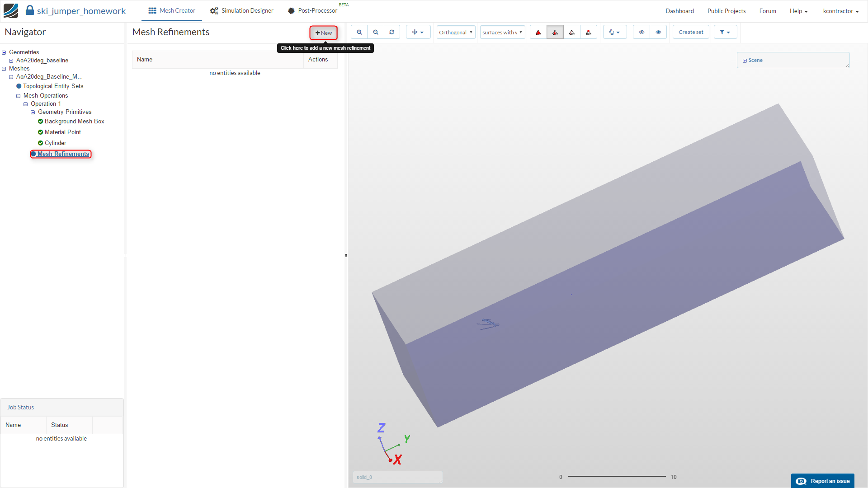Click the Create set button
The height and width of the screenshot is (488, 868).
coord(691,32)
